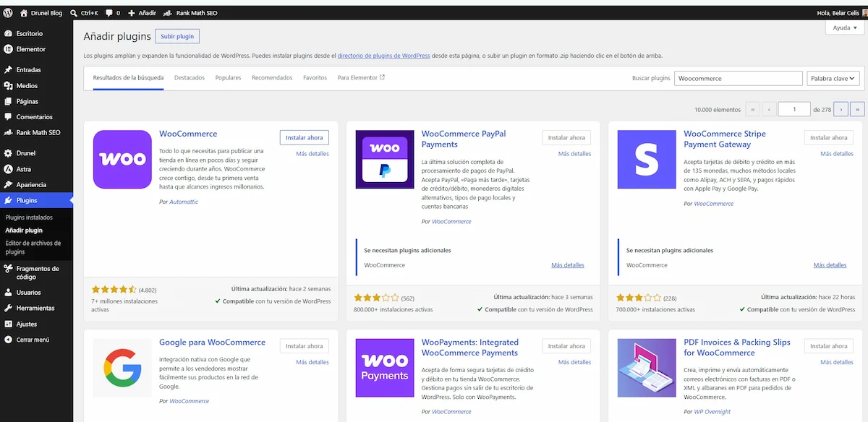Image resolution: width=868 pixels, height=422 pixels.
Task: Open Rank Math SEO in admin bar
Action: click(190, 13)
